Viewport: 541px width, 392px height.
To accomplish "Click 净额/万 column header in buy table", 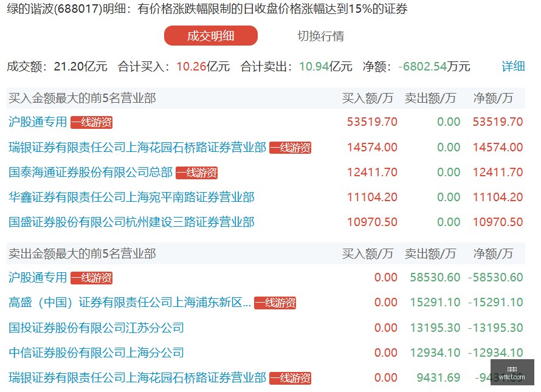I will point(493,98).
